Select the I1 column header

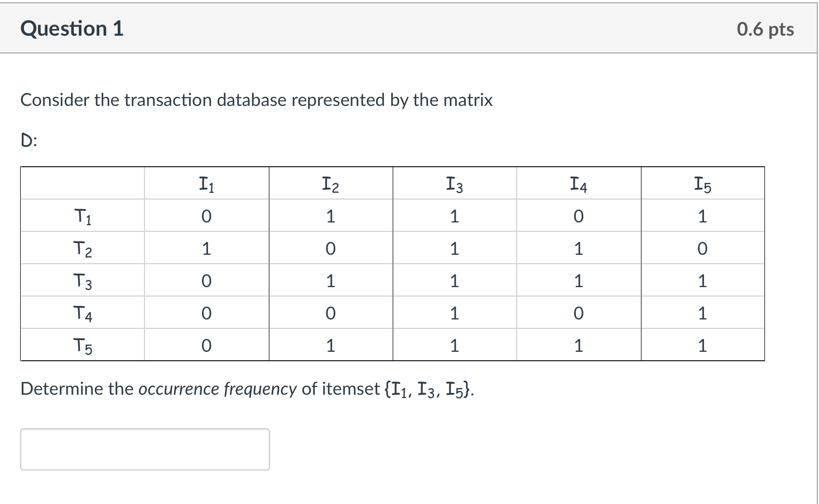tap(206, 183)
